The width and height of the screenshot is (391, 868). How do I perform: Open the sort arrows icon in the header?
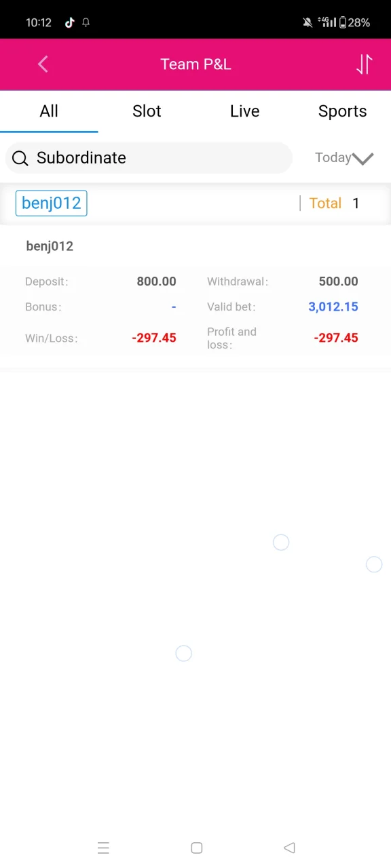[365, 64]
